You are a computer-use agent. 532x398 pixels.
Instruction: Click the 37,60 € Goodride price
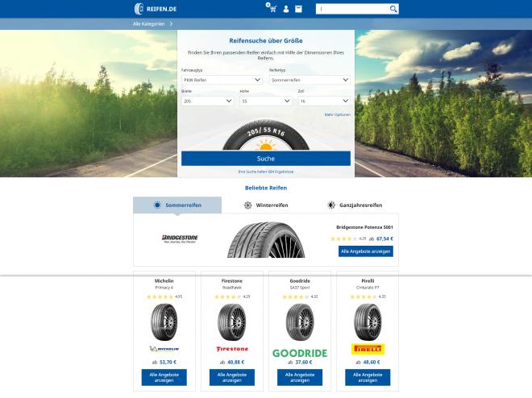click(304, 362)
